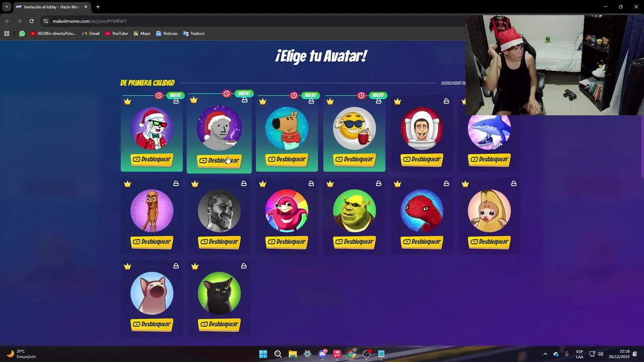Open a new browser tab
Screen dimensions: 644x362
[98, 7]
